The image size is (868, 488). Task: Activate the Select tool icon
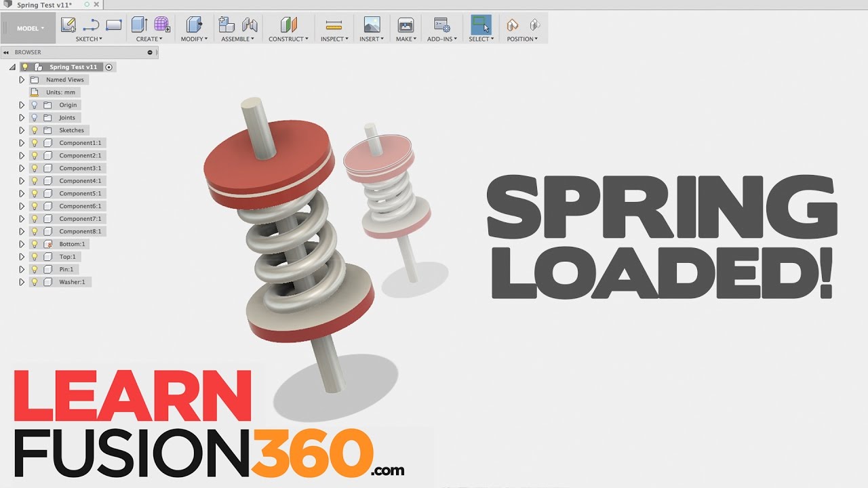(x=481, y=25)
